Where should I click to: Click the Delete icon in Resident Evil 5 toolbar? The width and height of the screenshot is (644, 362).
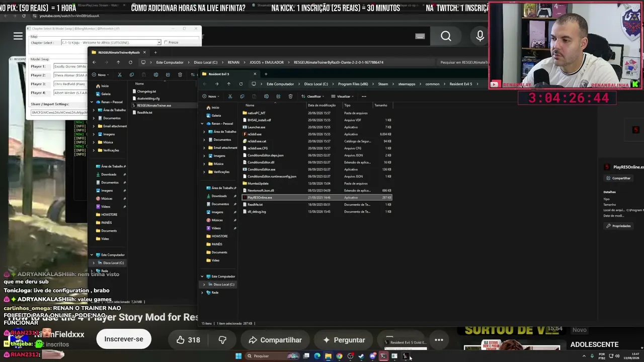(x=290, y=97)
